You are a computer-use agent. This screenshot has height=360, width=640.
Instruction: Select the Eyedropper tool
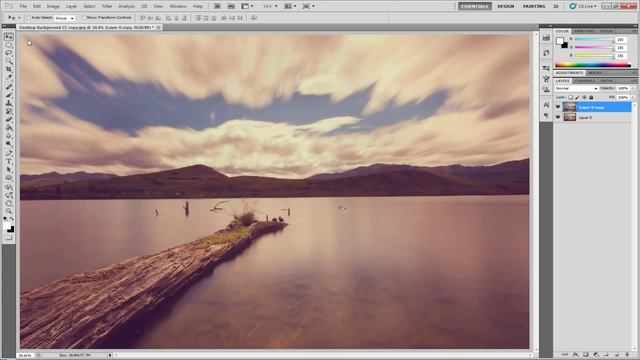(x=9, y=78)
